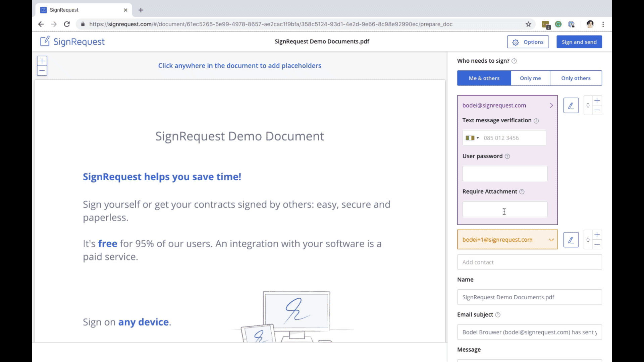644x362 pixels.
Task: Click the first browser extension icon
Action: pyautogui.click(x=546, y=24)
